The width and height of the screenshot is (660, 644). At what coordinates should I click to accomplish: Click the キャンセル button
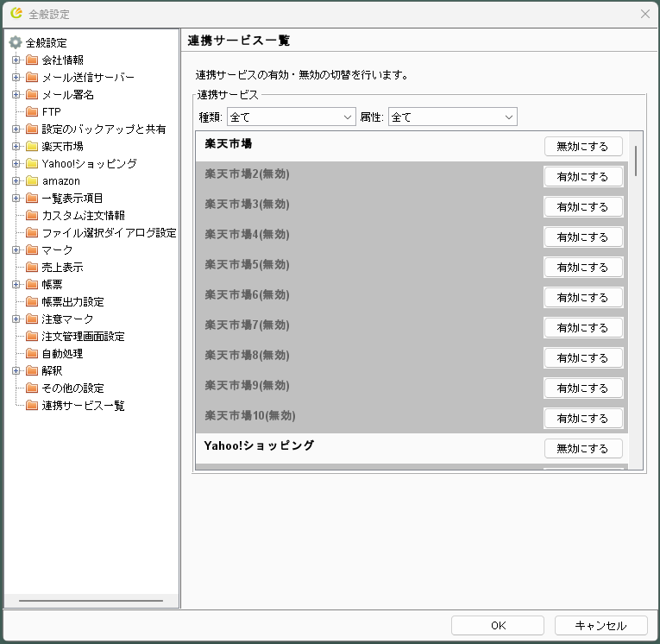[600, 626]
